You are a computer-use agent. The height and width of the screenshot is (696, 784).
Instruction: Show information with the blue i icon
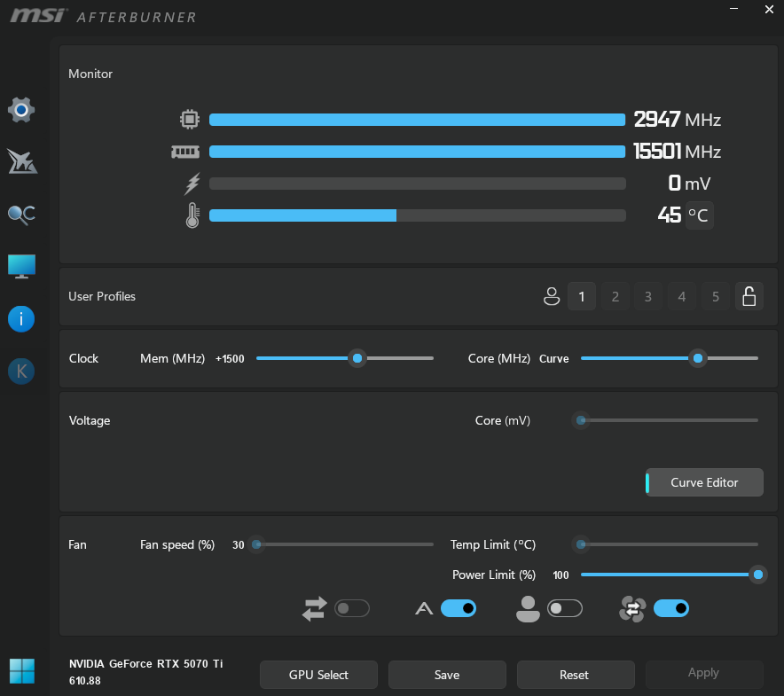[21, 319]
